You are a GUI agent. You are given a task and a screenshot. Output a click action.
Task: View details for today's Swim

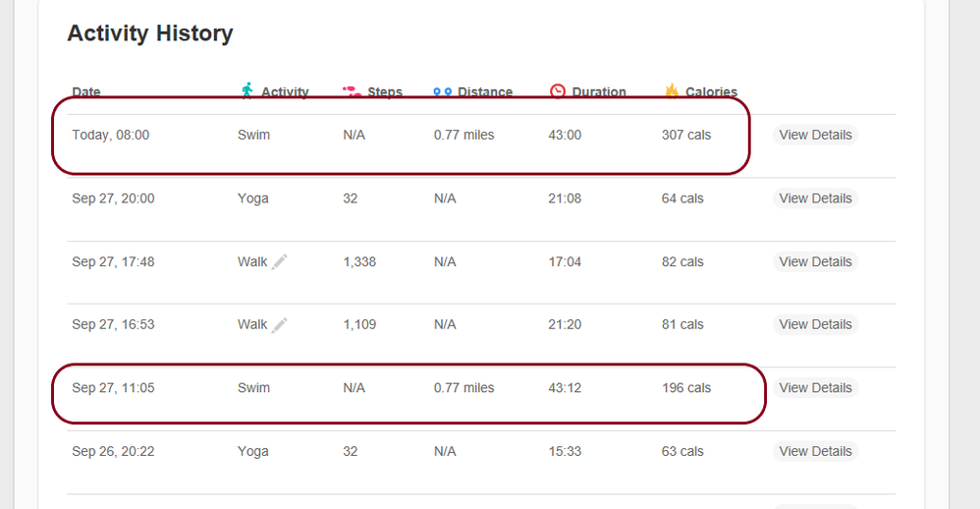click(815, 135)
